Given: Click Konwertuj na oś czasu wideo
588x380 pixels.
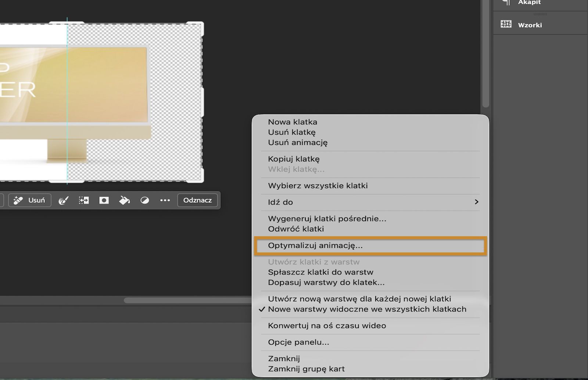Looking at the screenshot, I should coord(327,326).
